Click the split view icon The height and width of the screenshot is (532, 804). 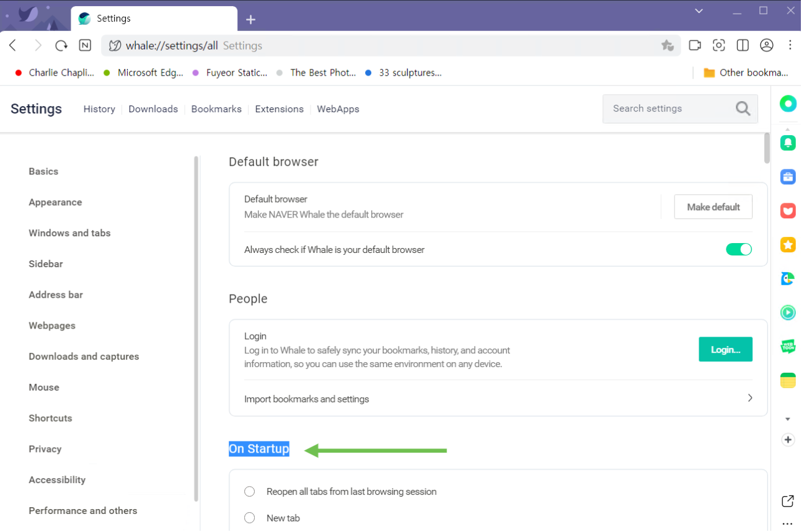(743, 45)
